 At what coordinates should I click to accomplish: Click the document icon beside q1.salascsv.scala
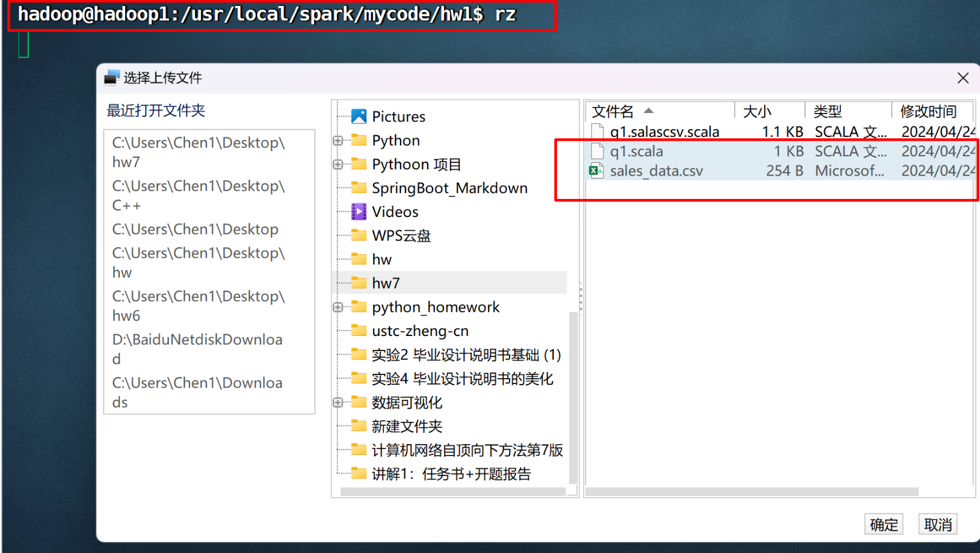click(x=597, y=131)
